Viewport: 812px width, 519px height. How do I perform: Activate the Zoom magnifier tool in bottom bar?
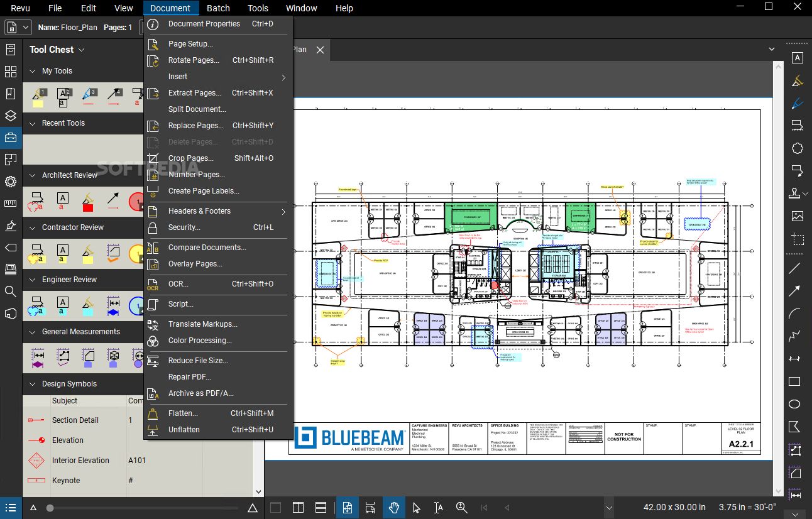pos(461,508)
